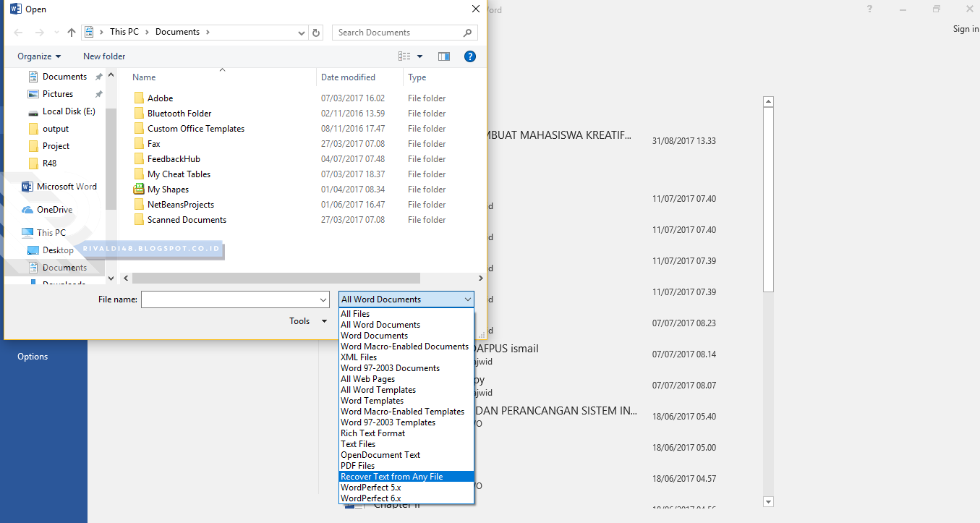The width and height of the screenshot is (980, 523).
Task: Click the OneDrive cloud icon
Action: click(27, 210)
